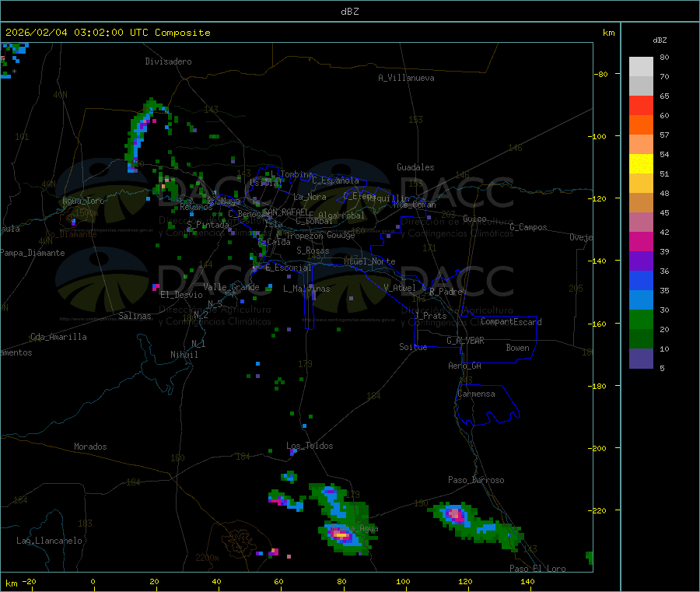Select the Guadales label on the map
This screenshot has width=700, height=592.
[x=415, y=167]
